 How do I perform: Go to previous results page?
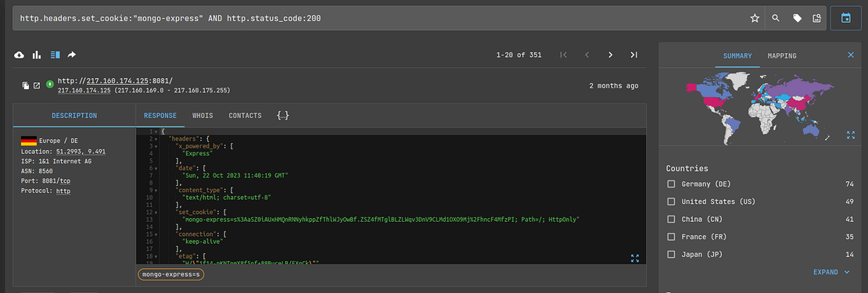586,55
